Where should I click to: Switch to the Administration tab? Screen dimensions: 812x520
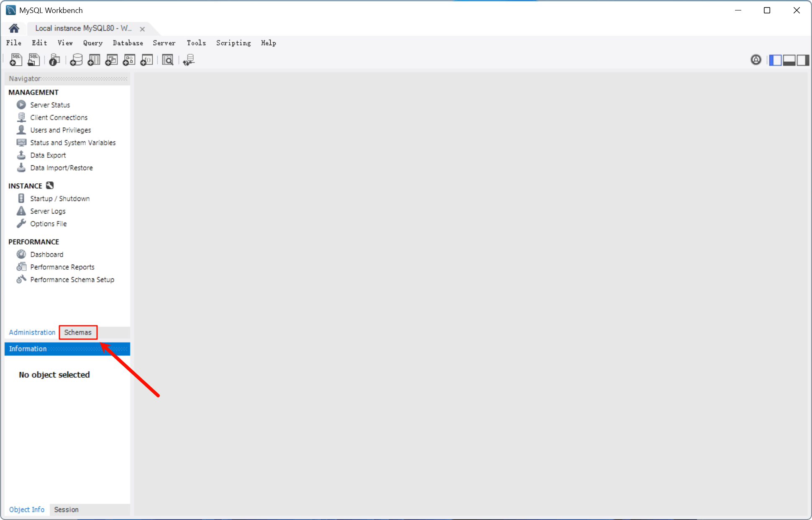[32, 332]
